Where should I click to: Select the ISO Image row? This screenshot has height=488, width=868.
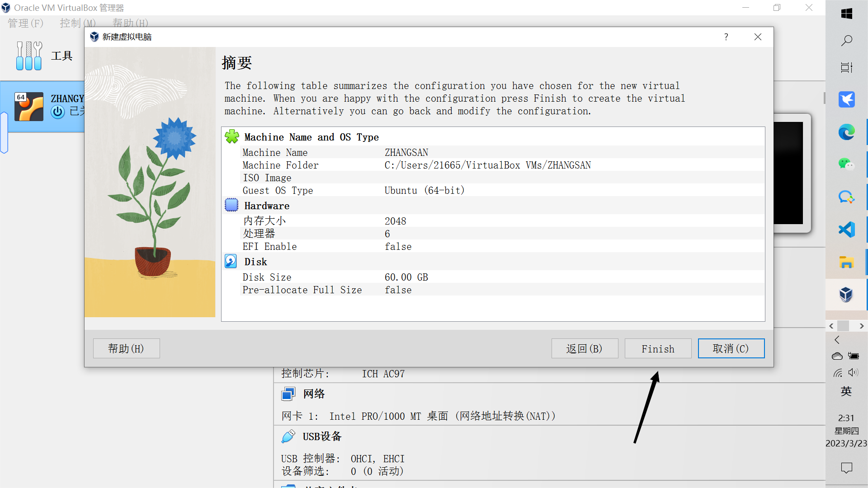[502, 178]
